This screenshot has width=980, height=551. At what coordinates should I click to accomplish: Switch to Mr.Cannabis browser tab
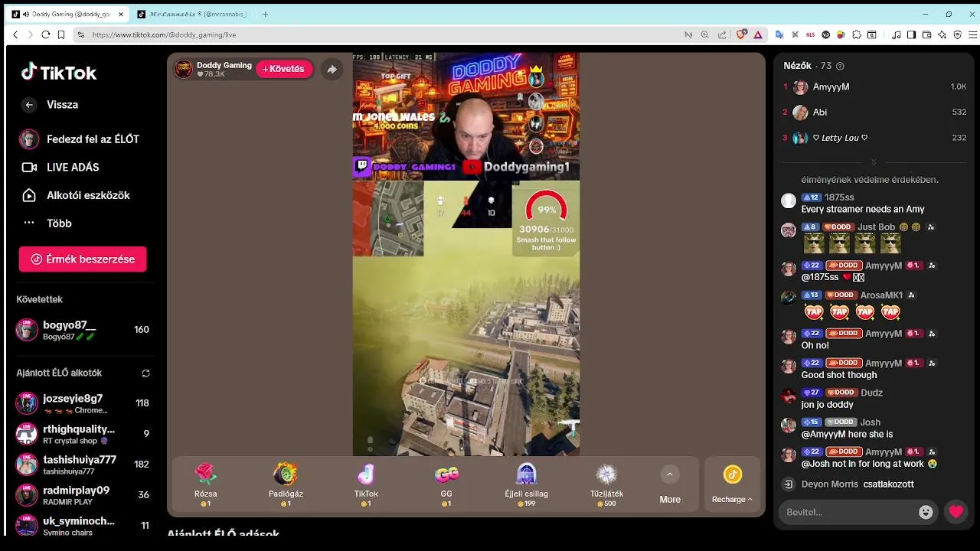click(191, 14)
